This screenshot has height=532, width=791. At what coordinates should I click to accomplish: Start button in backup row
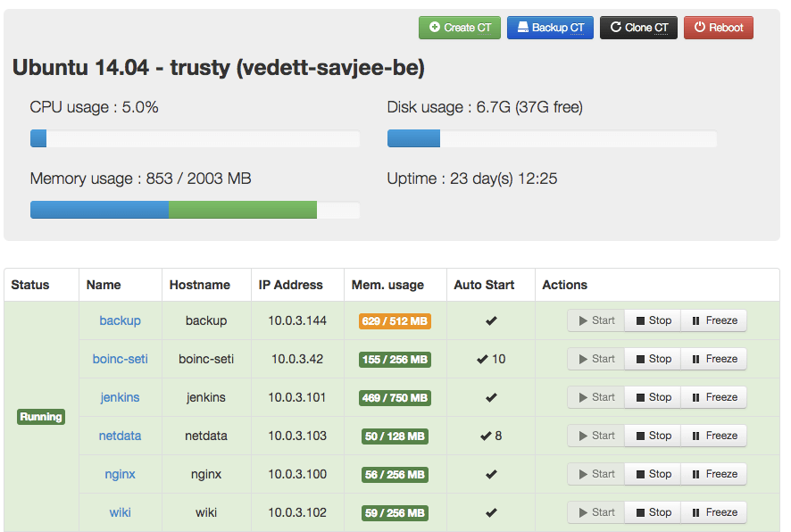click(596, 320)
